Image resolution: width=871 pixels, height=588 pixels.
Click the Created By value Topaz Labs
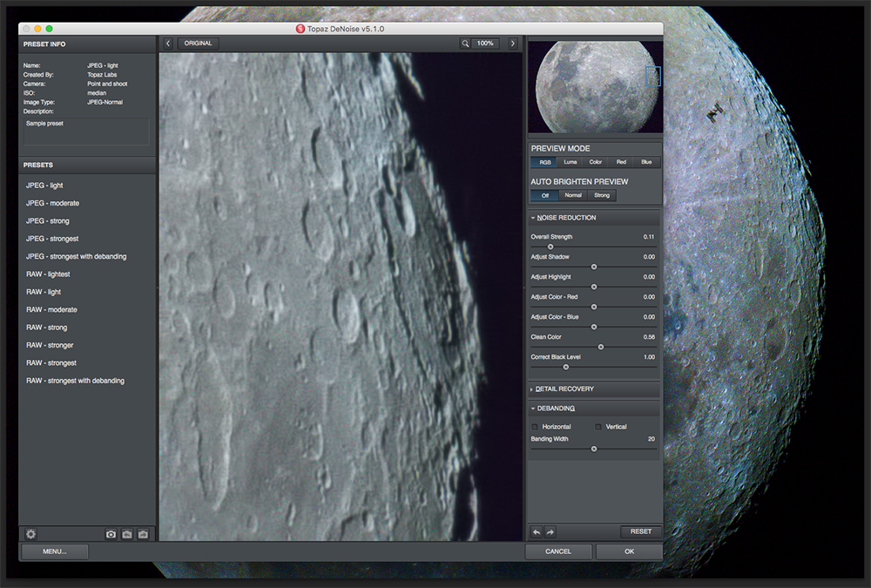tap(102, 74)
